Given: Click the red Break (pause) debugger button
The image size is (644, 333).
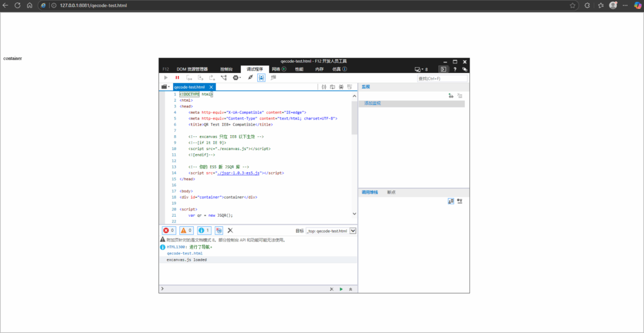Looking at the screenshot, I should click(177, 78).
